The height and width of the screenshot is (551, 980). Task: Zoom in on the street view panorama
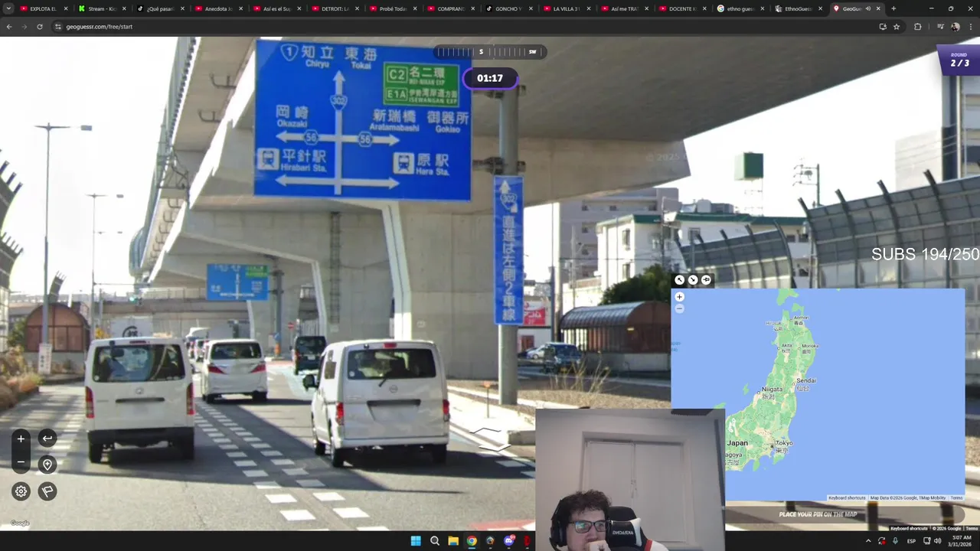21,439
